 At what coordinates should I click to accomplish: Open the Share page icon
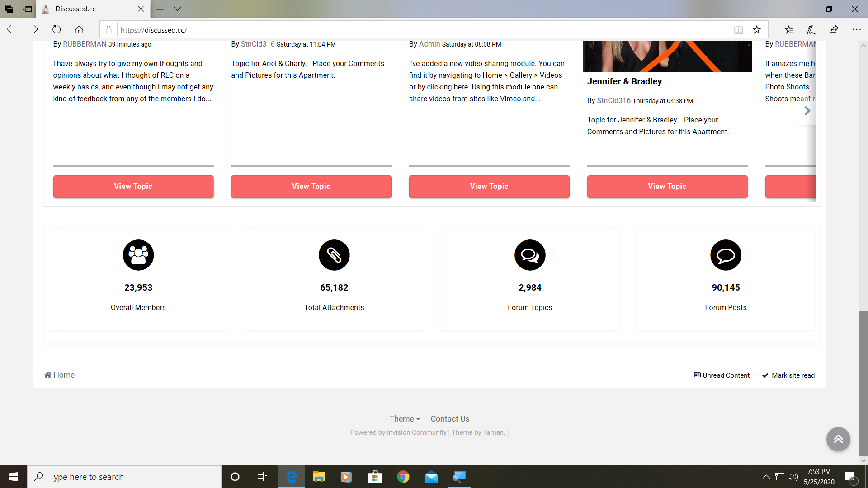tap(834, 30)
